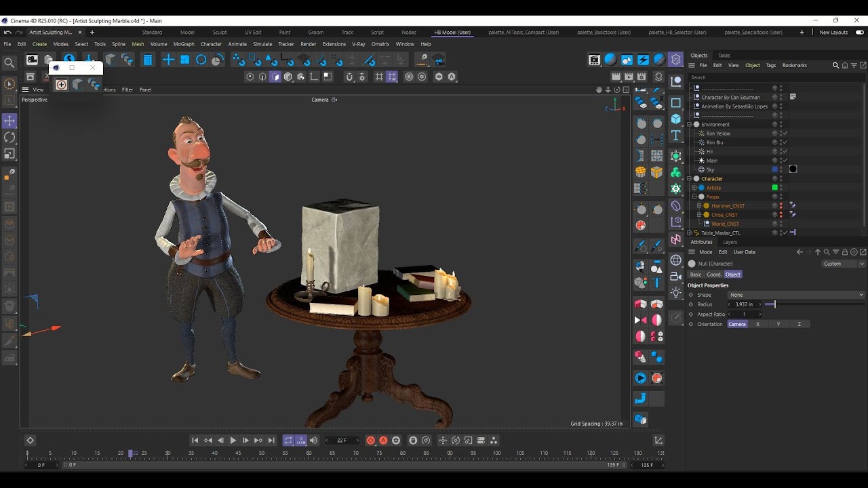Viewport: 868px width, 488px height.
Task: Open the Custom dropdown in Attributes
Action: pos(844,264)
